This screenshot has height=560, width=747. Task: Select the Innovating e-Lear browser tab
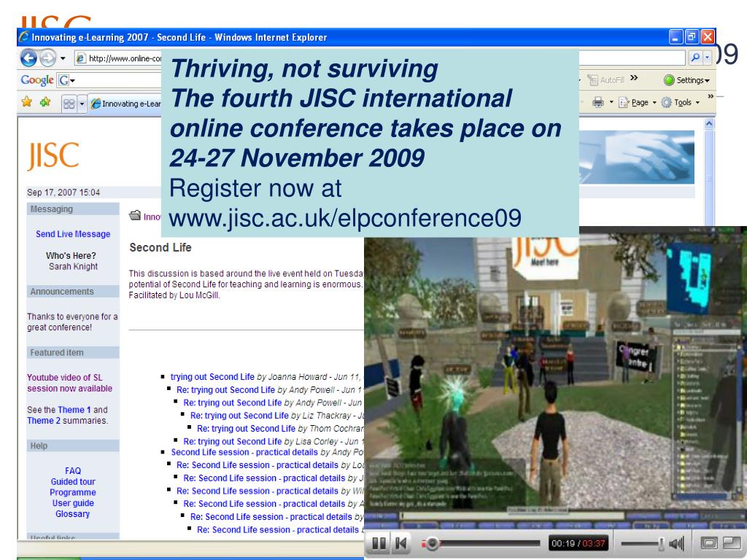pyautogui.click(x=125, y=104)
